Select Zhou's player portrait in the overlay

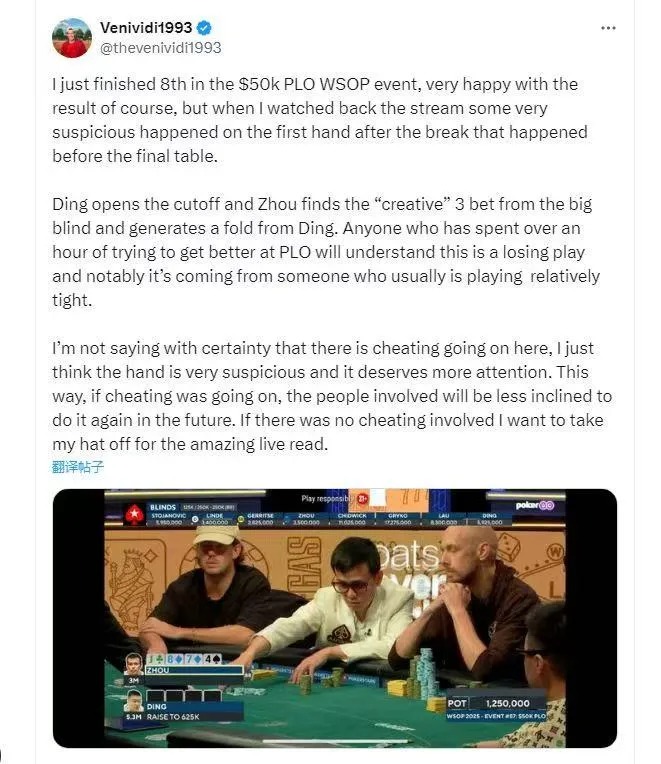click(134, 664)
